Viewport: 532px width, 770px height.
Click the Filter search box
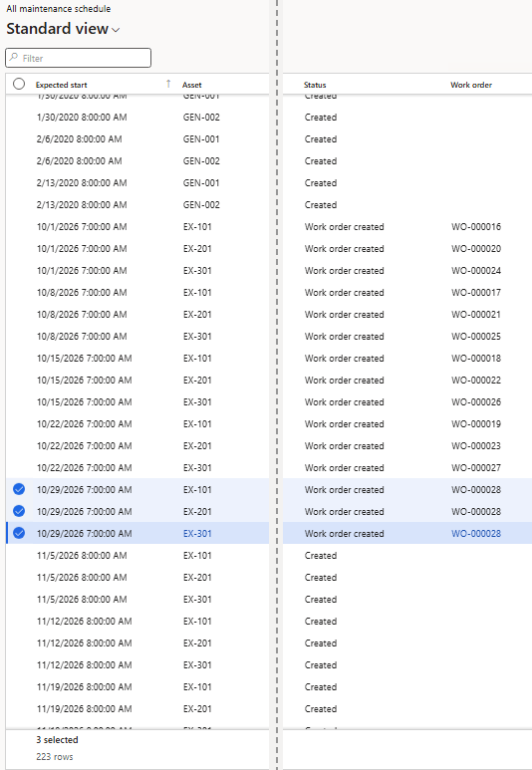(x=78, y=58)
